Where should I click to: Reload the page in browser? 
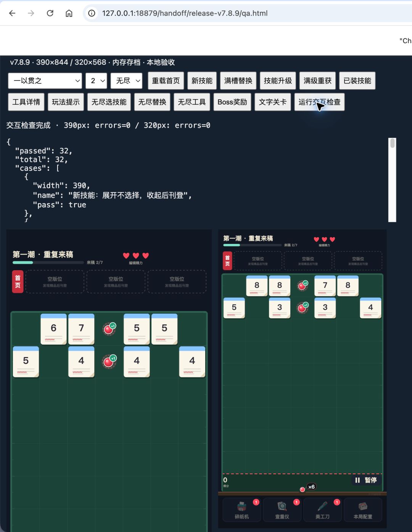pyautogui.click(x=50, y=13)
